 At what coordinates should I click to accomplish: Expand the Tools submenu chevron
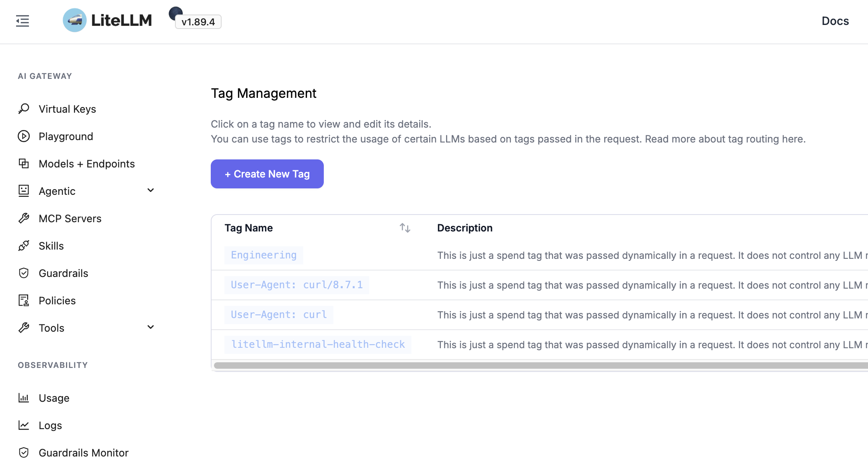[151, 327]
